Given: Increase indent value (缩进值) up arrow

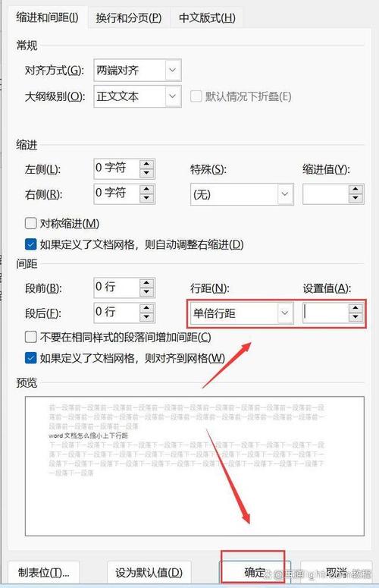Looking at the screenshot, I should pos(356,190).
